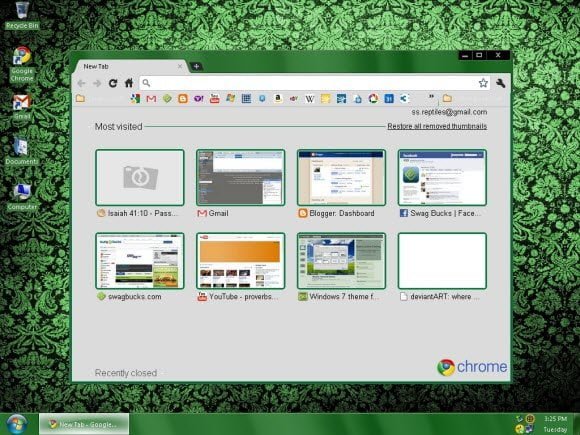The width and height of the screenshot is (580, 435).
Task: Open the YouTube bookmark icon
Action: 215,98
